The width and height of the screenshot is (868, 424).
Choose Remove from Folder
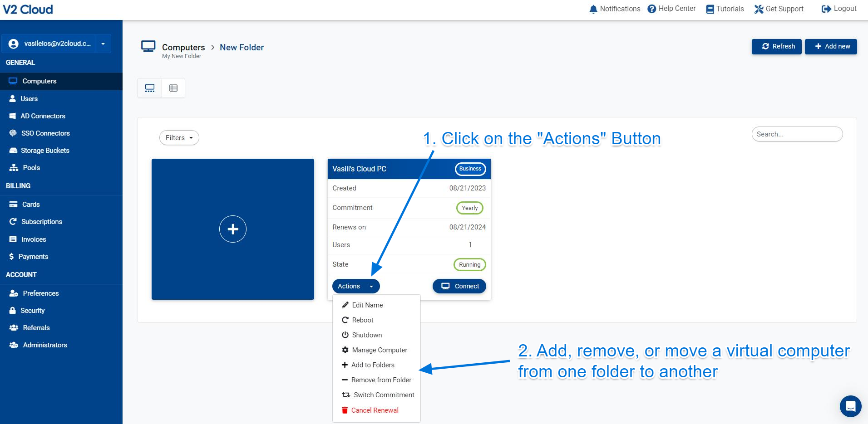tap(376, 380)
